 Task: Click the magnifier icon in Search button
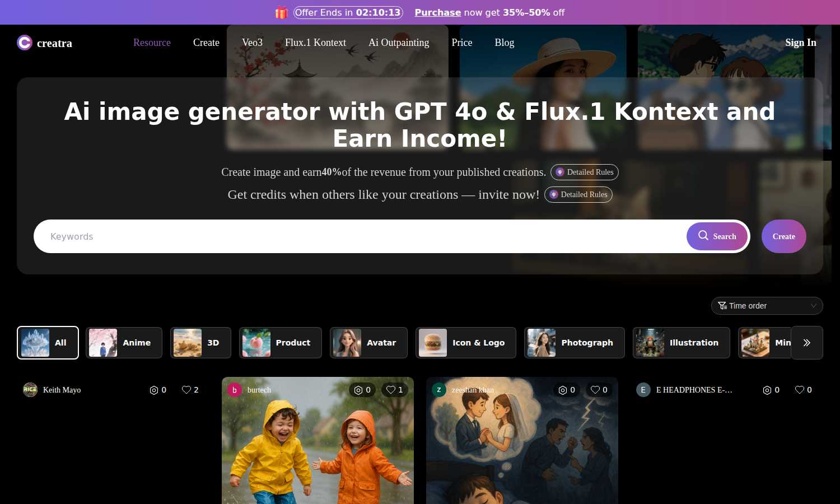pos(703,236)
